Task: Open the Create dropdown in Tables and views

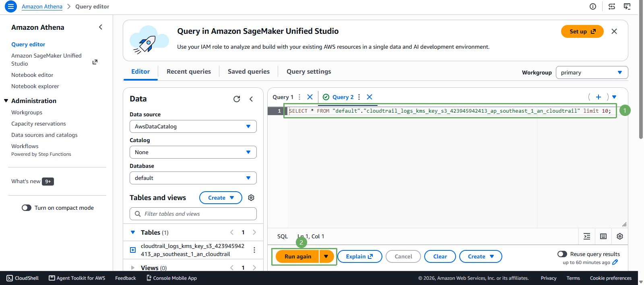Action: click(x=221, y=198)
